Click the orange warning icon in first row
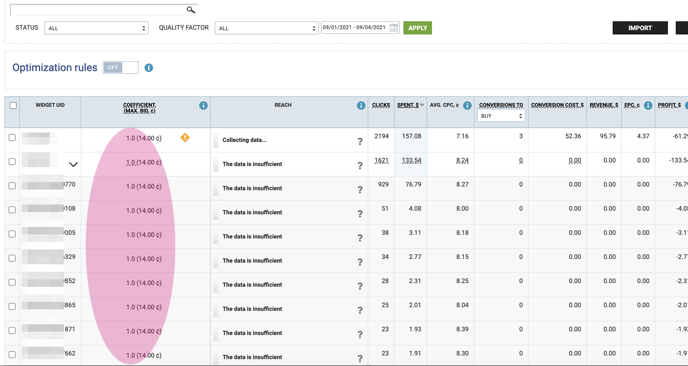 click(x=185, y=138)
